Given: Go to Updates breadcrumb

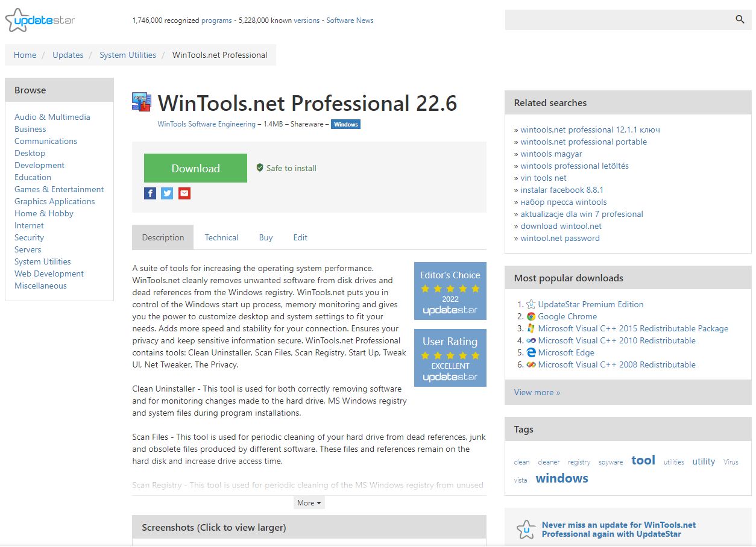Looking at the screenshot, I should pos(68,55).
